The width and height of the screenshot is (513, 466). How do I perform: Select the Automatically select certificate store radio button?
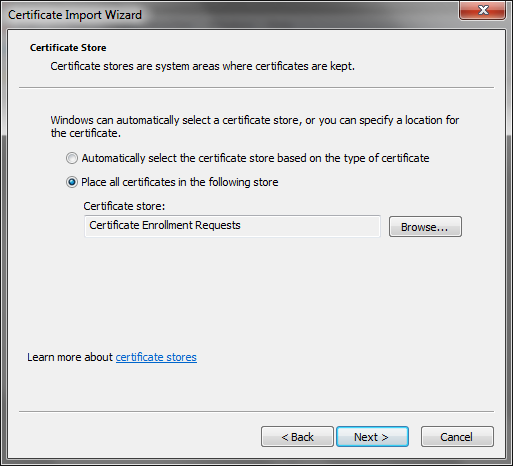(x=72, y=158)
